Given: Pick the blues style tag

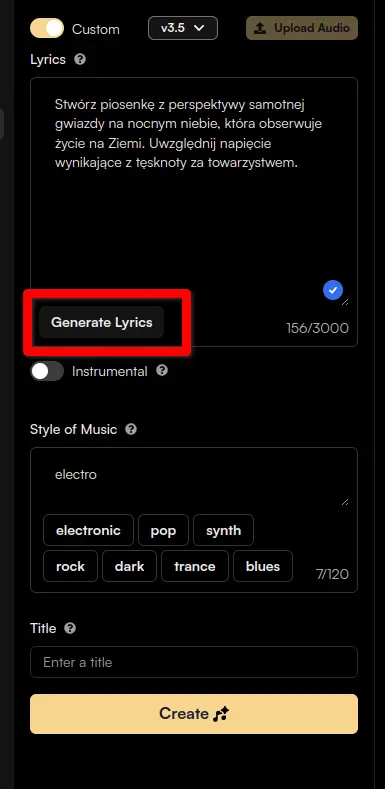Looking at the screenshot, I should click(x=263, y=566).
